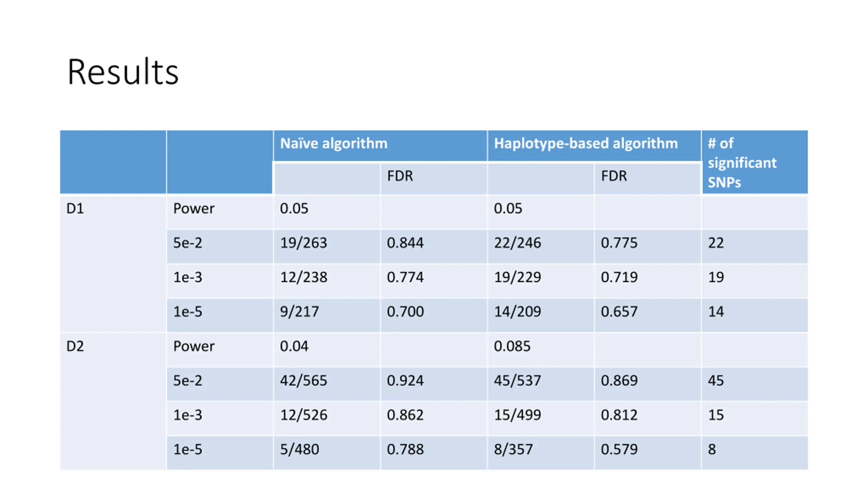The width and height of the screenshot is (868, 488).
Task: Click the 0.719 FDR cell
Action: click(647, 281)
